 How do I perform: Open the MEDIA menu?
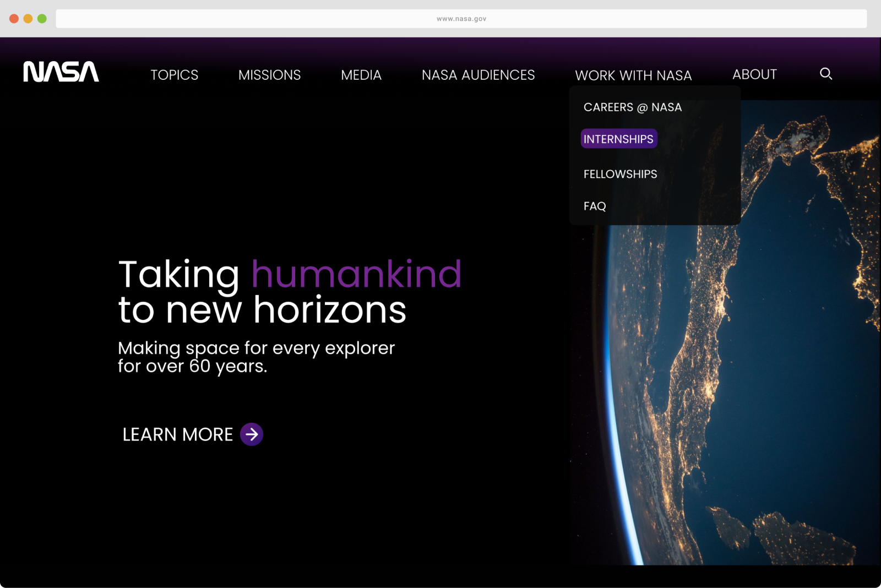[361, 75]
